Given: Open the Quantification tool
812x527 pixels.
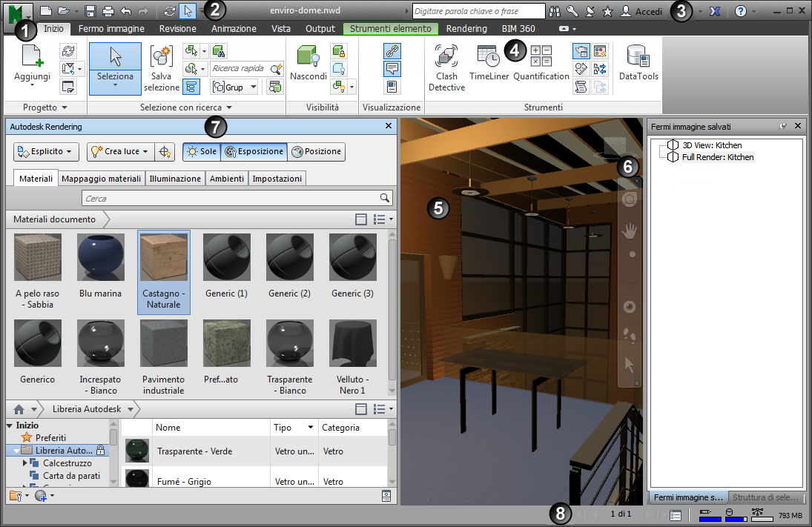Looking at the screenshot, I should [x=541, y=63].
